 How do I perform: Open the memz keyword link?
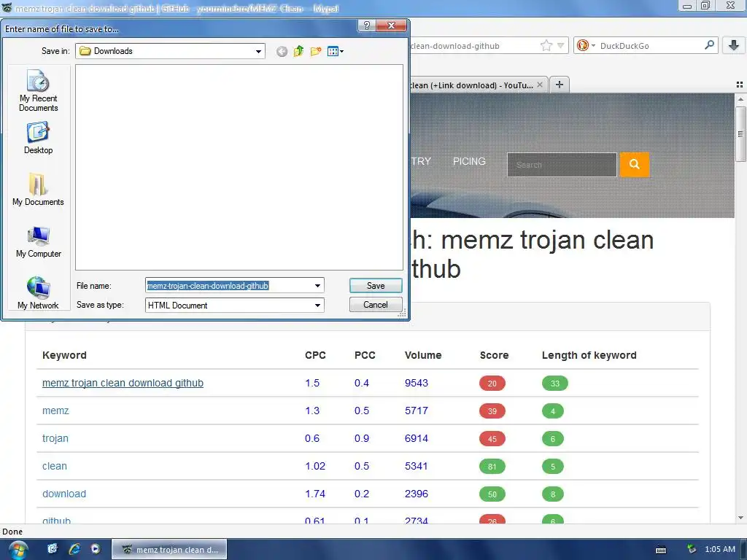click(x=55, y=411)
